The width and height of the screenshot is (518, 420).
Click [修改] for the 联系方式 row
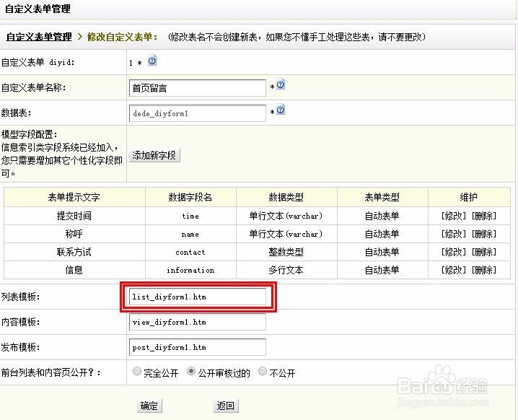[454, 252]
